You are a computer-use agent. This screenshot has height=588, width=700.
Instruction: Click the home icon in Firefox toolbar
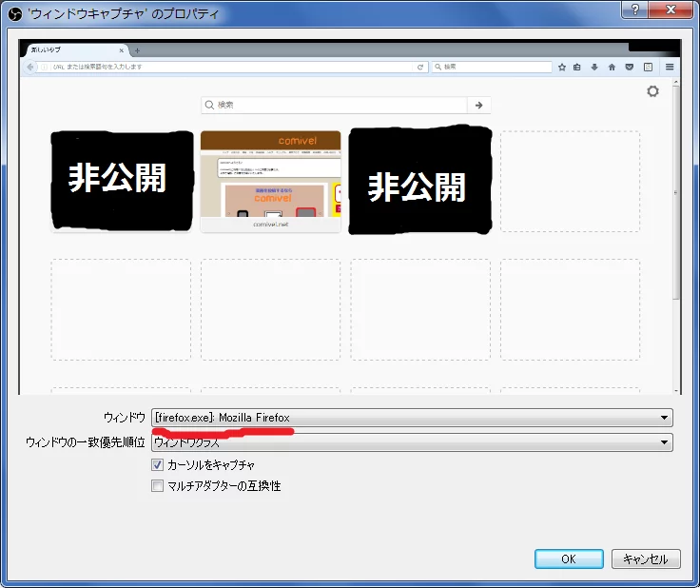coord(612,67)
